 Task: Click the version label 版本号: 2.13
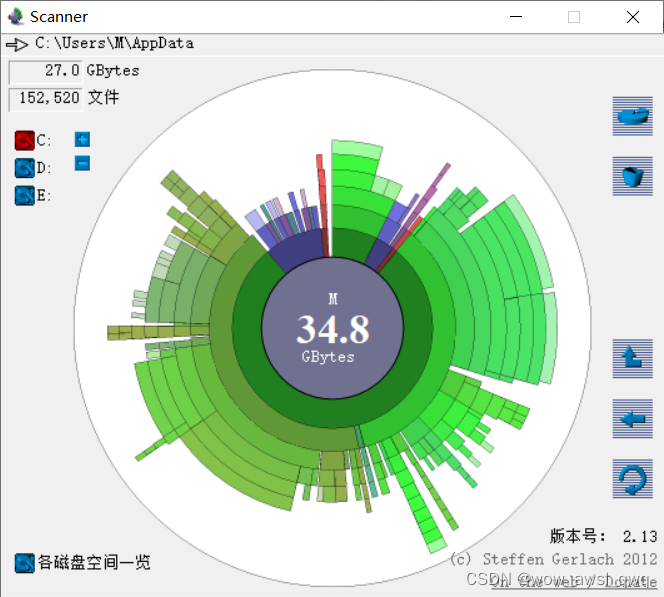603,536
